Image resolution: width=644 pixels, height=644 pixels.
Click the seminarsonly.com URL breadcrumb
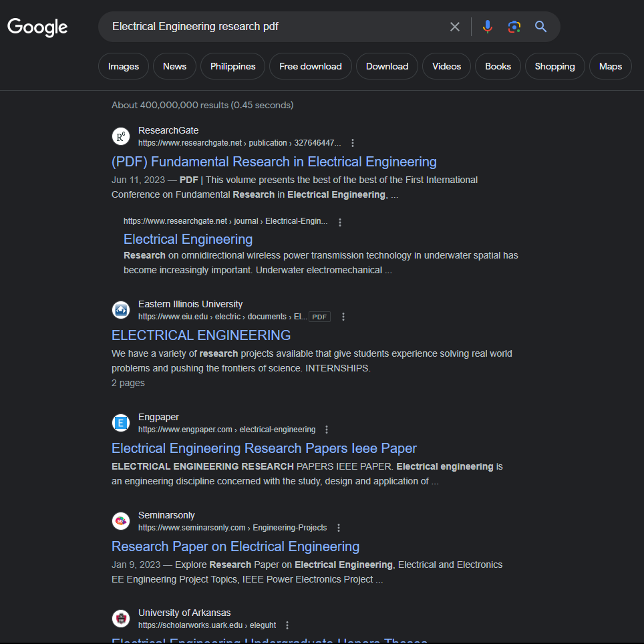pyautogui.click(x=232, y=528)
